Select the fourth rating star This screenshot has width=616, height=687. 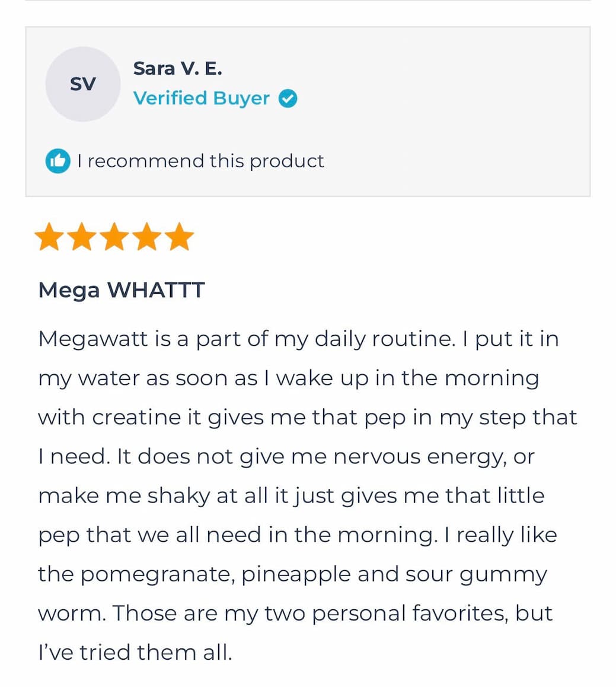[148, 236]
